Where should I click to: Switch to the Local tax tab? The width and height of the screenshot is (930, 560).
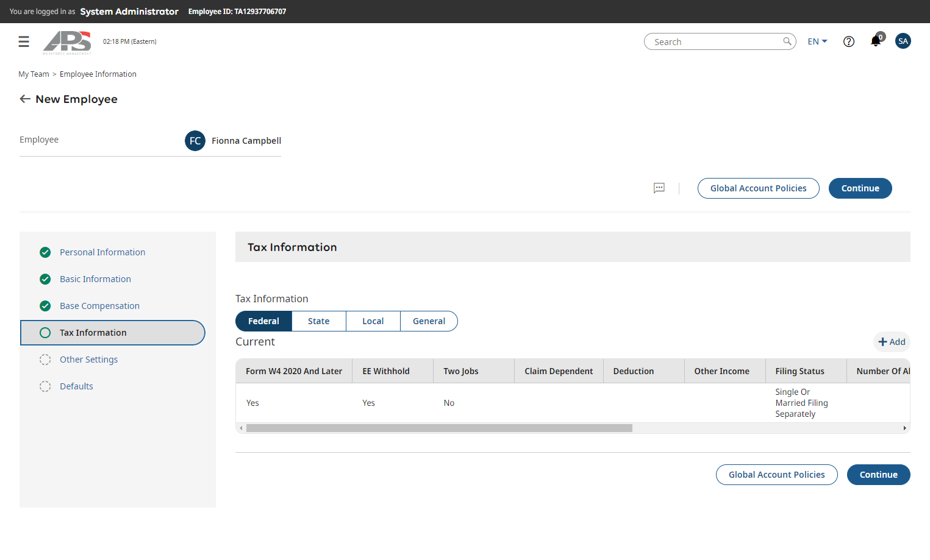(373, 321)
